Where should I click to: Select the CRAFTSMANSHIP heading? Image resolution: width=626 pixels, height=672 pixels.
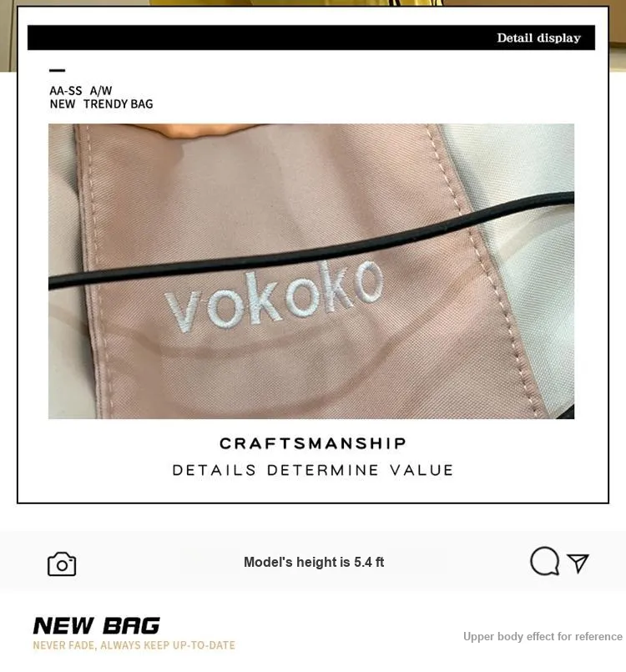[313, 443]
